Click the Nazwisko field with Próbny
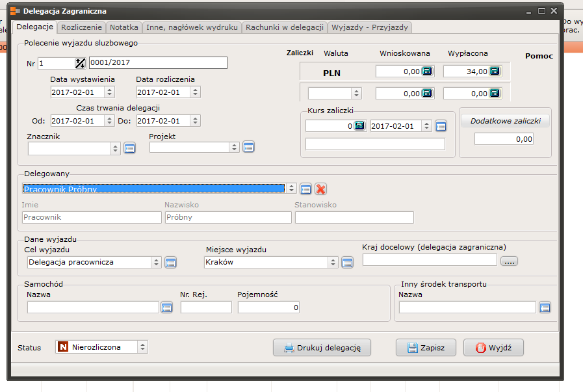The image size is (583, 392). tap(228, 218)
